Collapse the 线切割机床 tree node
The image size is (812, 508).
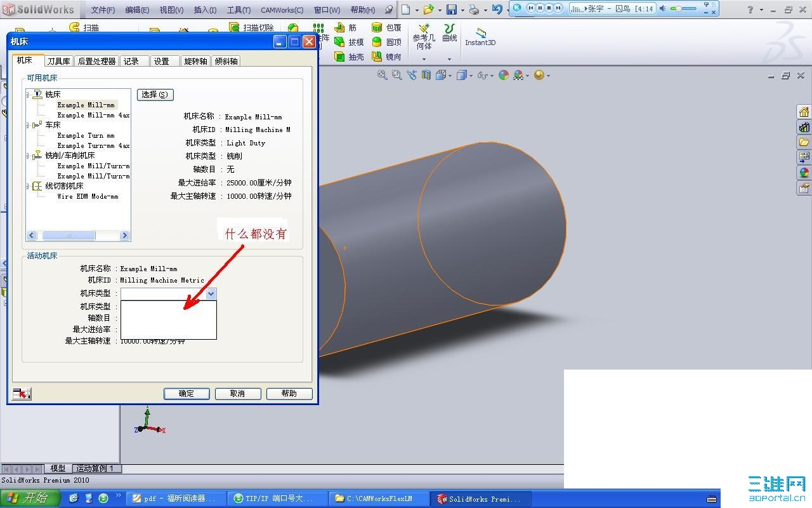coord(28,187)
